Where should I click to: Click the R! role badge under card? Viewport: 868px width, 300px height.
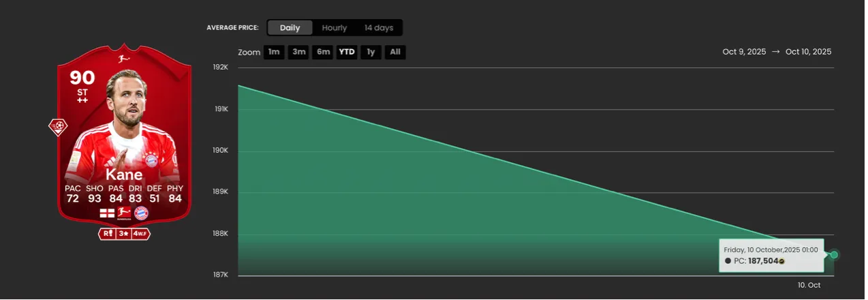pyautogui.click(x=107, y=234)
